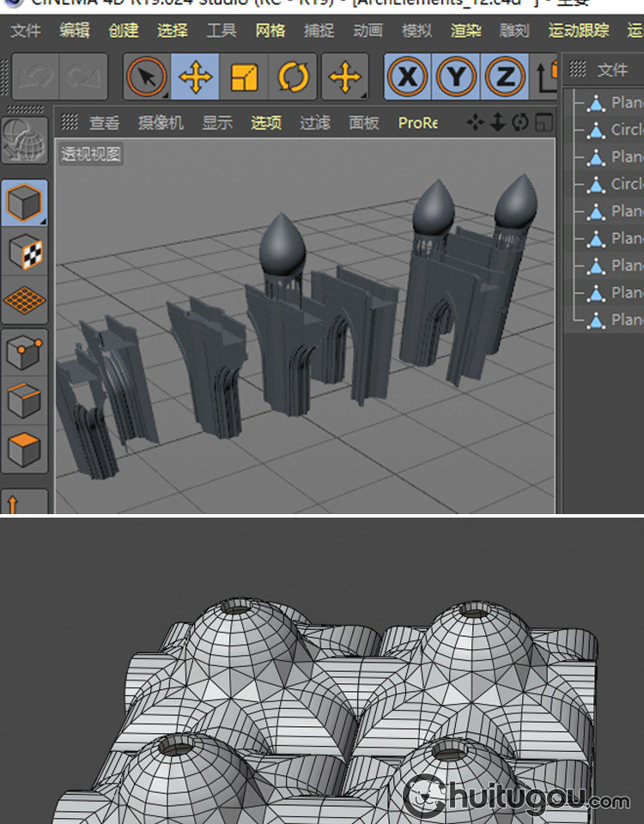
Task: Click viewport orbit icon
Action: (x=520, y=123)
